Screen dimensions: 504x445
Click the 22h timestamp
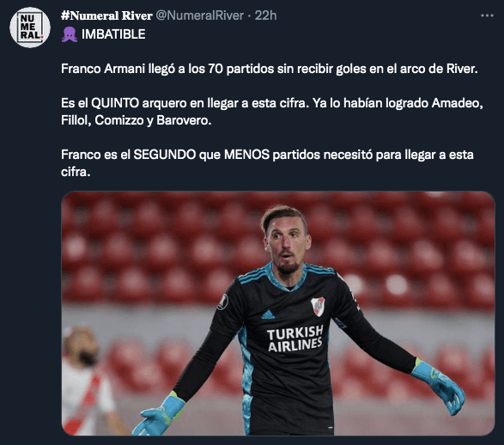(265, 15)
